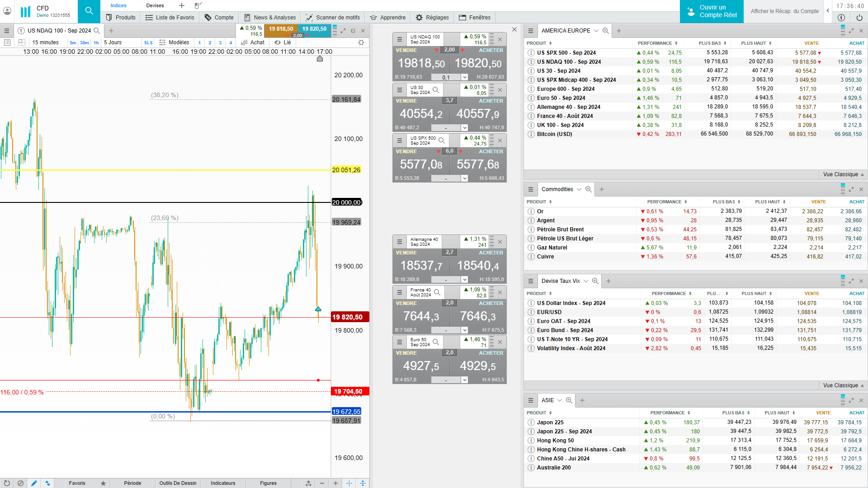The image size is (868, 488).
Task: Select the pencil drawing tool
Action: point(34,483)
